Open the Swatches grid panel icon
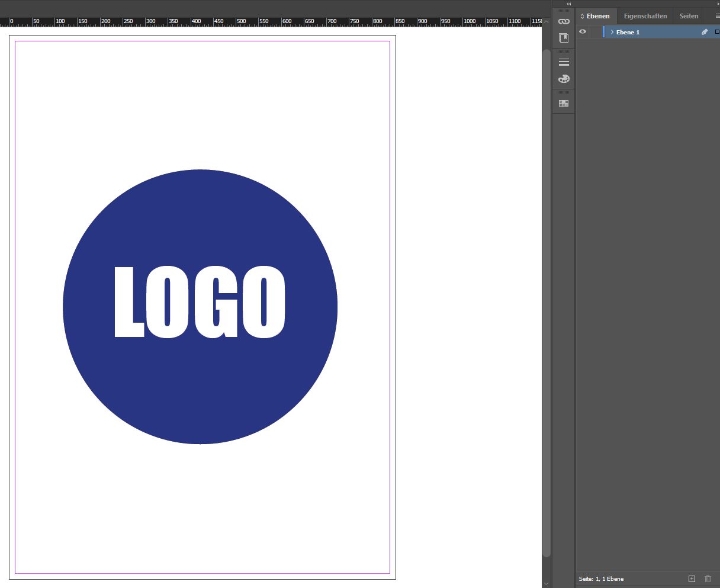 564,103
